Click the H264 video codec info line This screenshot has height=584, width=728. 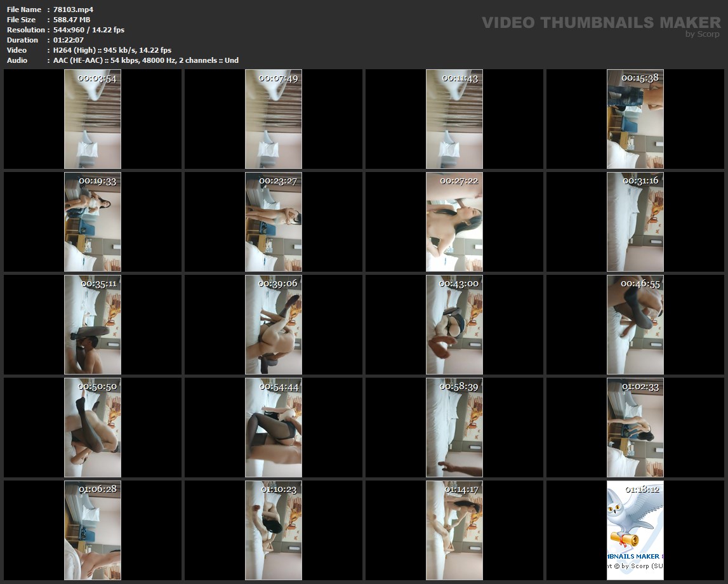coord(112,50)
